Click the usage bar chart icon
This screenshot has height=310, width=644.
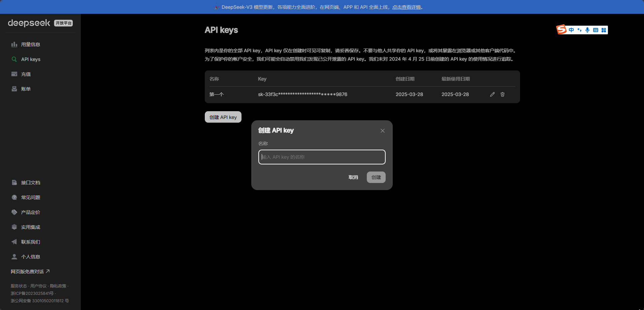point(14,44)
